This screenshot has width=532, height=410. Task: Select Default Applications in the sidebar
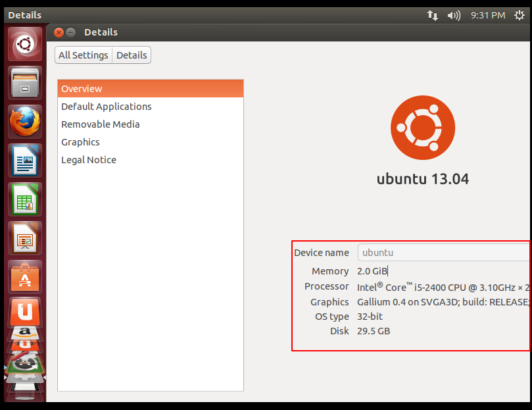pyautogui.click(x=151, y=107)
